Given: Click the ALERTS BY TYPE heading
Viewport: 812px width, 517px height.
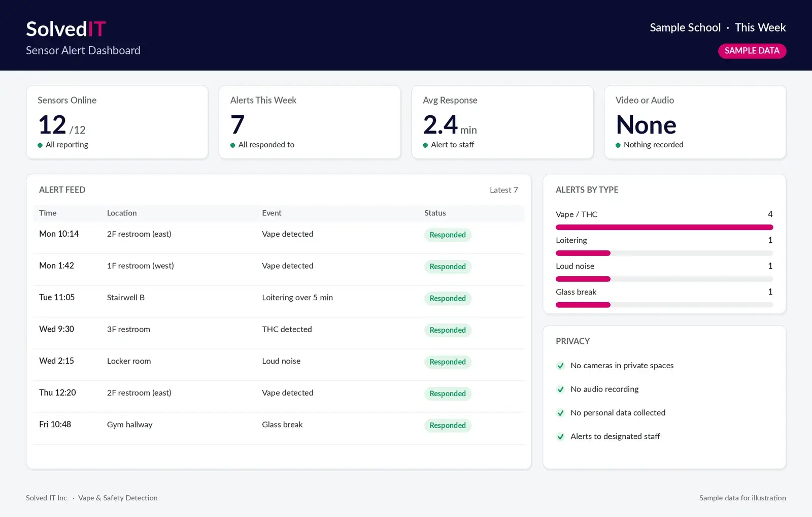Looking at the screenshot, I should point(587,190).
